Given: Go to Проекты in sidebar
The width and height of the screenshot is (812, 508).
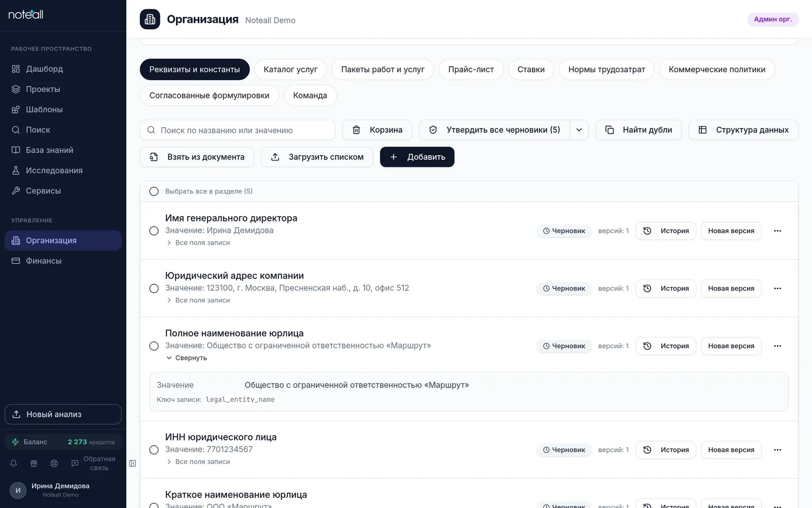Looking at the screenshot, I should pos(63,89).
